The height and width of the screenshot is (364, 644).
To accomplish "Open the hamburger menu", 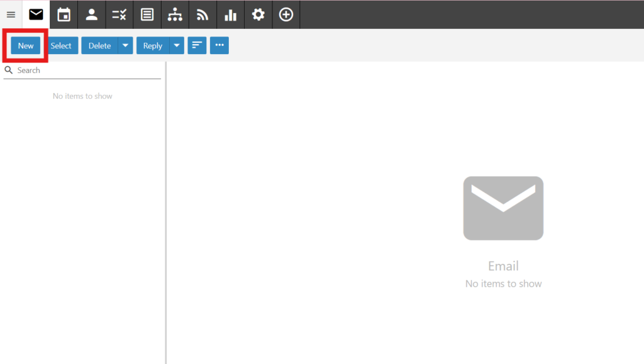I will click(11, 14).
